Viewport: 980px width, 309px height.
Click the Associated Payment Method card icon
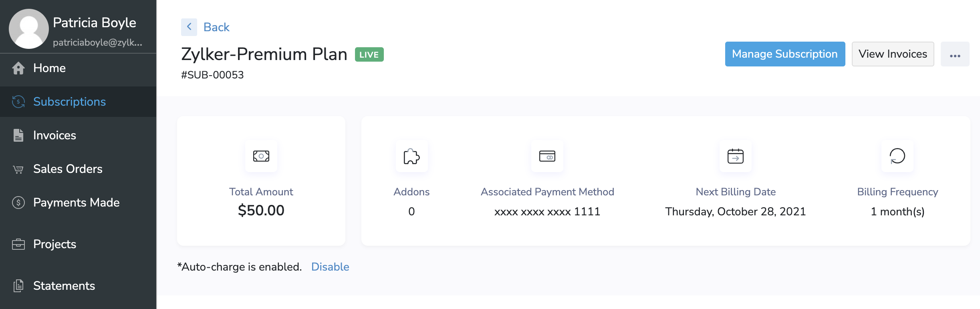click(x=547, y=156)
